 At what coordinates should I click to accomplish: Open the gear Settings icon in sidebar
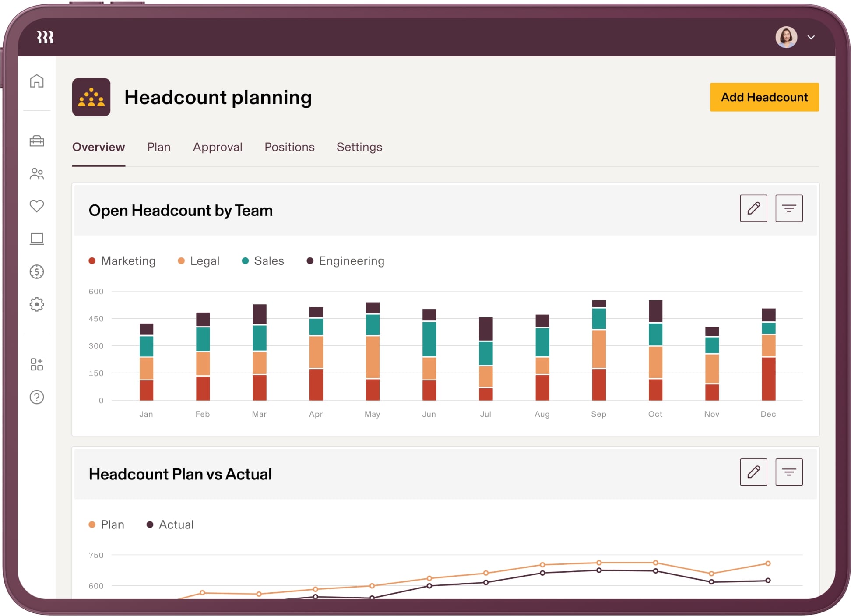[37, 304]
